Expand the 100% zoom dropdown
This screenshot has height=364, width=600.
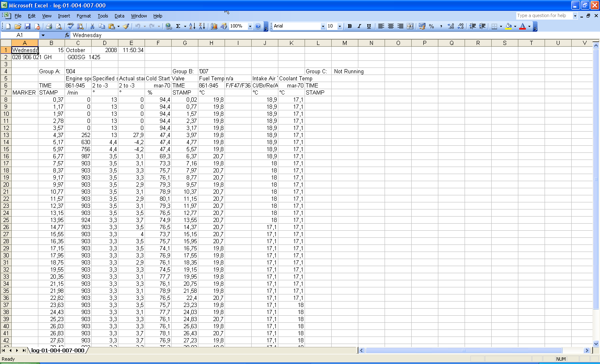click(x=250, y=26)
